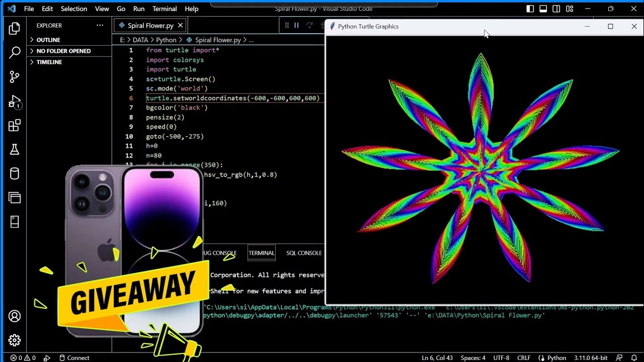Screen dimensions: 644x362
Task: Toggle the primary side bar layout button
Action: (x=530, y=9)
